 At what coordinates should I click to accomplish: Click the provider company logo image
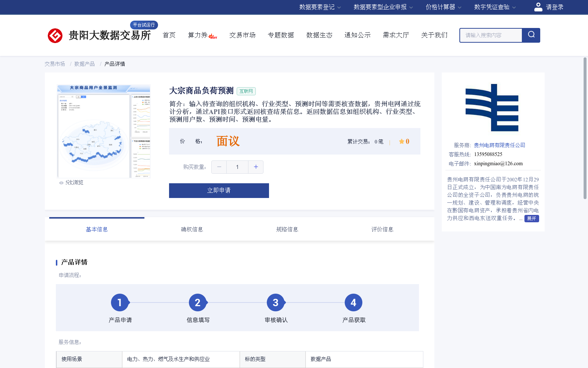coord(492,107)
